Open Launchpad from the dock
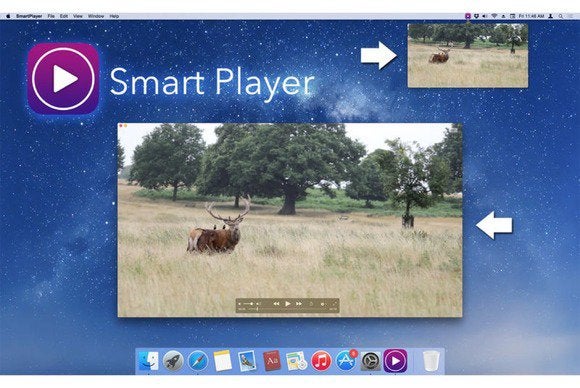Image resolution: width=580 pixels, height=388 pixels. pyautogui.click(x=173, y=361)
